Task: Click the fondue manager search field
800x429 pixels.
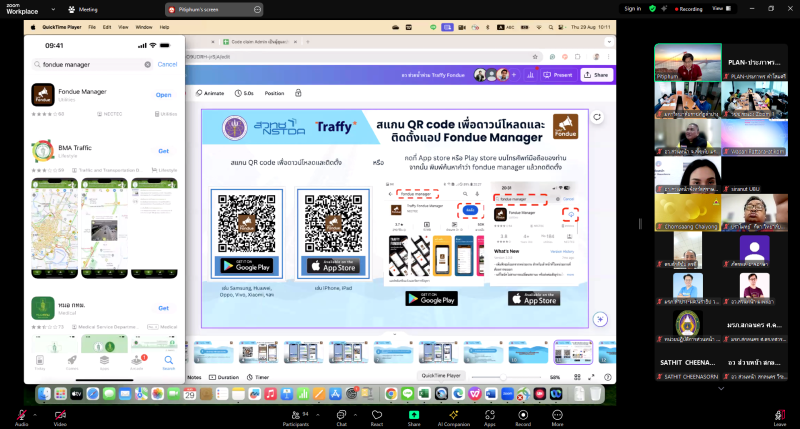Action: 92,64
